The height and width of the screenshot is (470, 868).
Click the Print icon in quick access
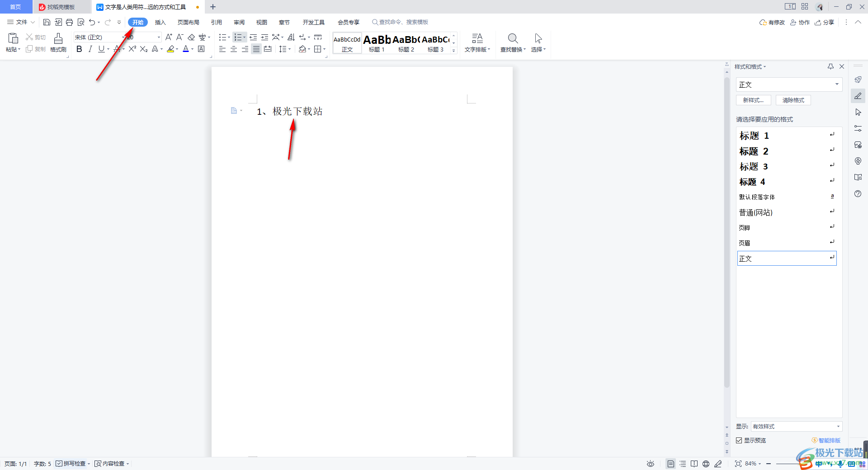[x=69, y=22]
